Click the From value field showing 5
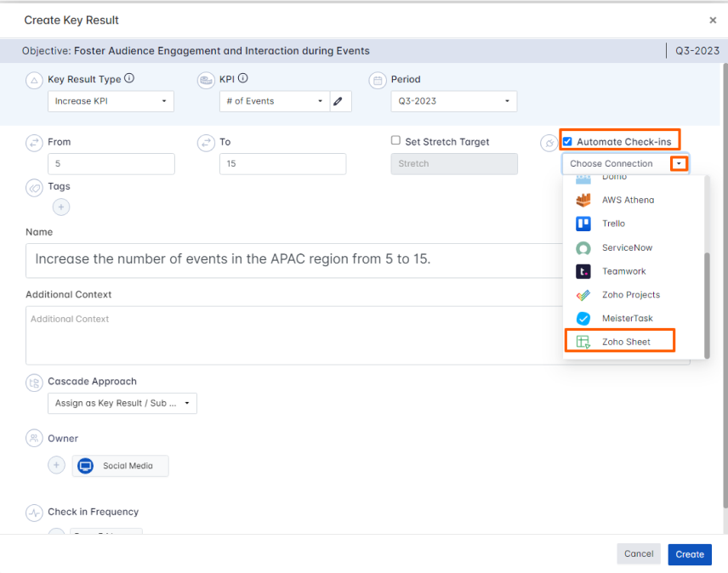Viewport: 728px width, 573px height. (111, 164)
